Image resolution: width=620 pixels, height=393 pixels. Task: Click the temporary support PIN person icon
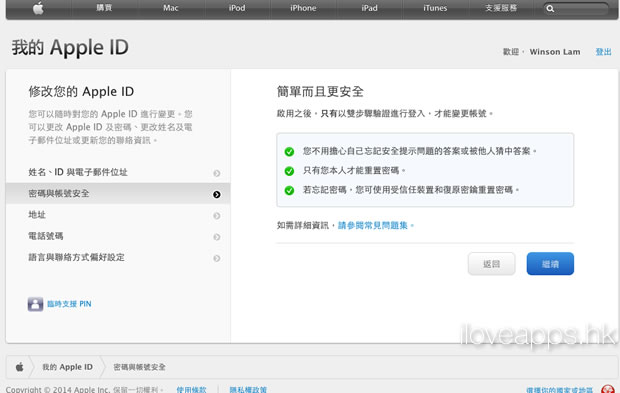tap(35, 304)
